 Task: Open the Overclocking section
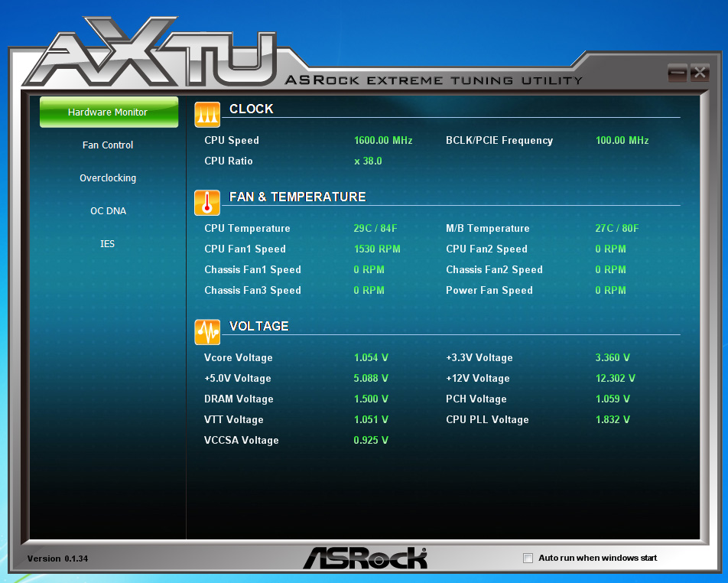click(108, 178)
